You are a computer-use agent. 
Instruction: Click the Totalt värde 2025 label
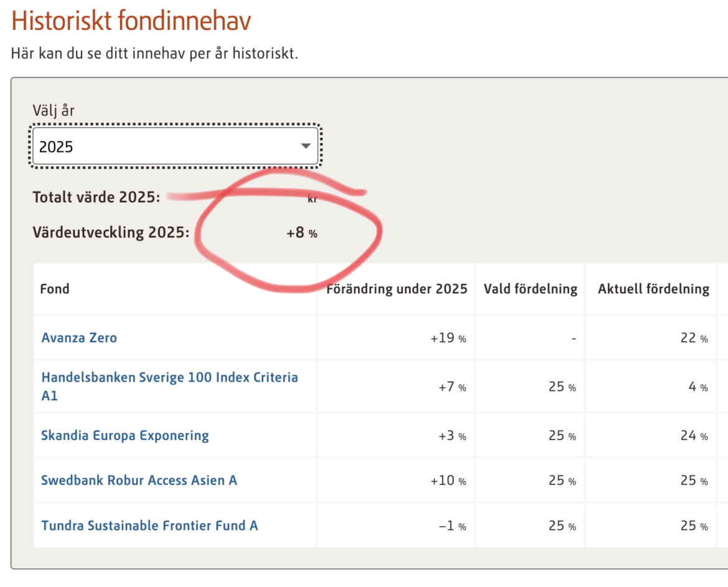[96, 197]
